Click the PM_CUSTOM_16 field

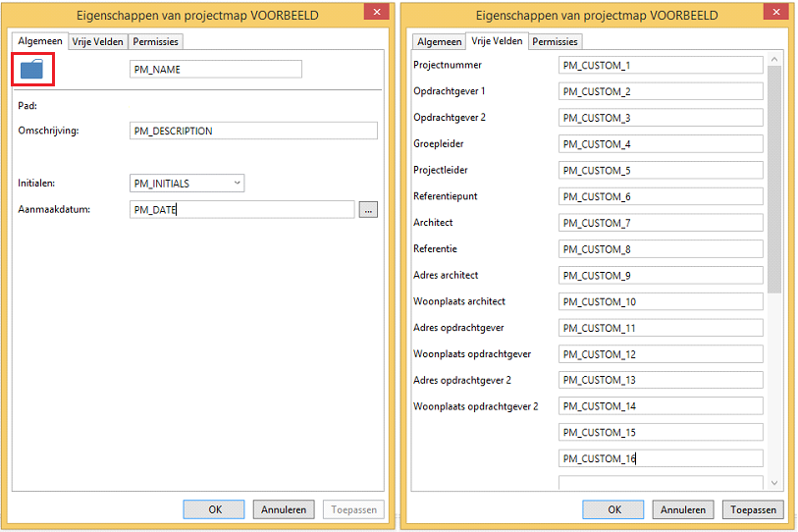661,458
